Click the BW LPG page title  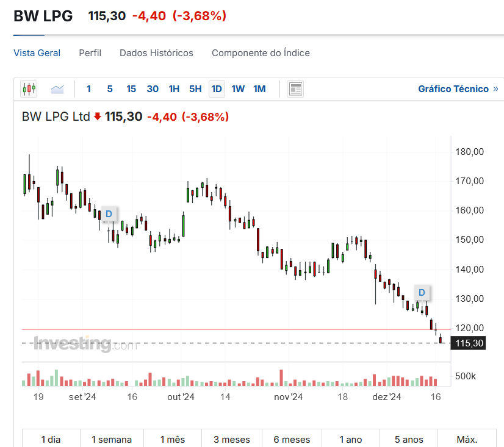tap(43, 16)
